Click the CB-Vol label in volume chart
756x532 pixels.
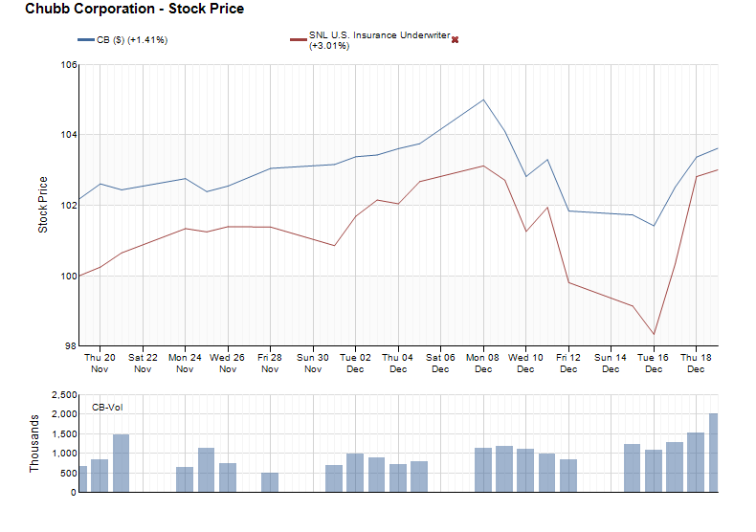[x=106, y=408]
